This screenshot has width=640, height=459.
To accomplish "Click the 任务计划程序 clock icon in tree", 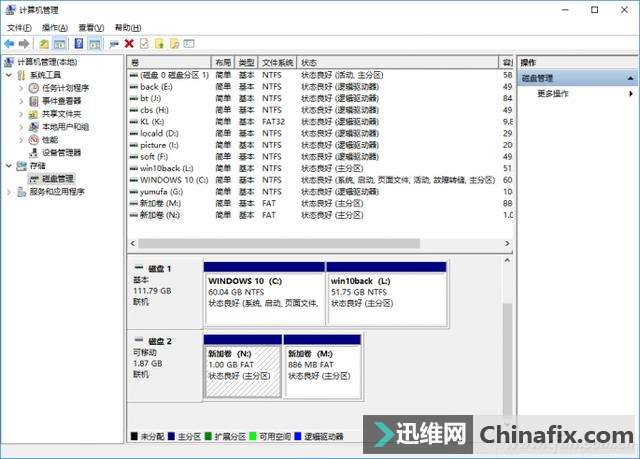I will click(34, 88).
